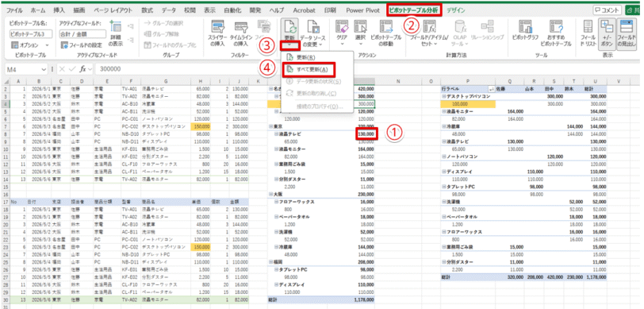Collapse the 大阪 group in middle pivot
The image size is (644, 309).
click(x=270, y=194)
